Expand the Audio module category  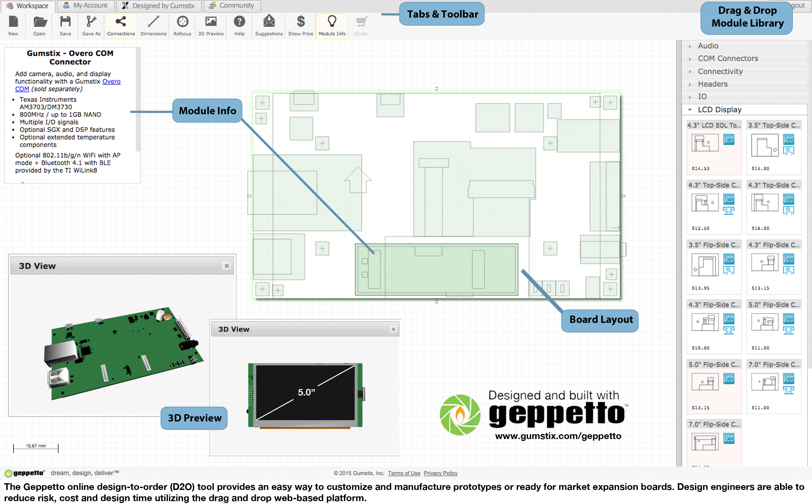click(x=744, y=46)
